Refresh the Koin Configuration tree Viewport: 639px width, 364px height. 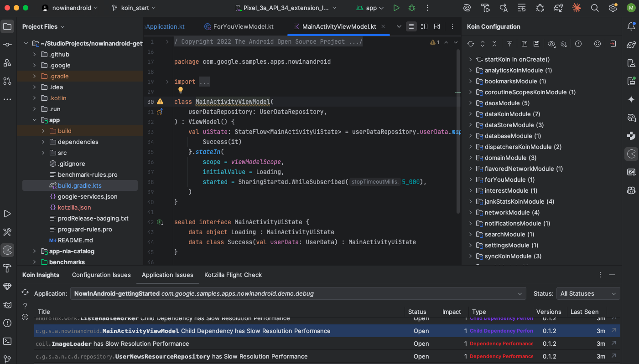(471, 44)
